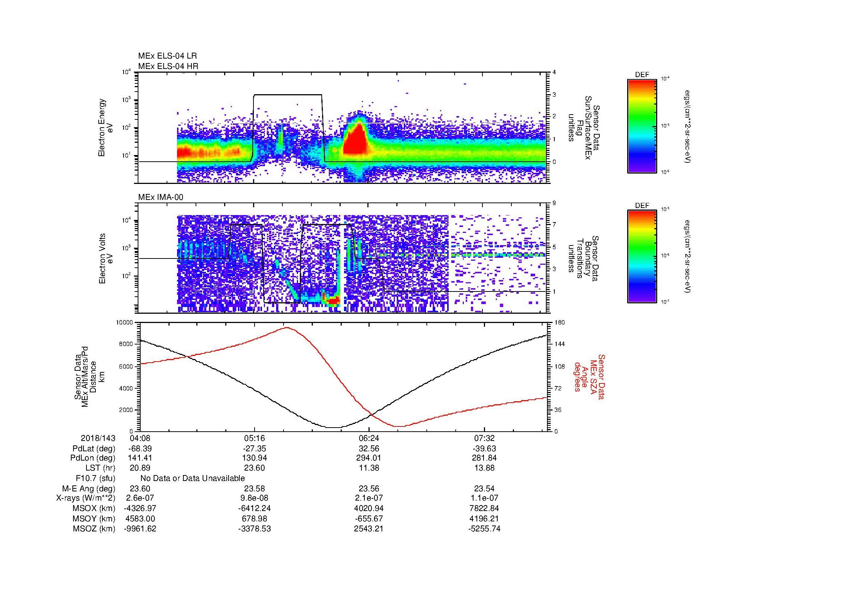868x613 pixels.
Task: Click the '06:24' time tick label
Action: [369, 438]
